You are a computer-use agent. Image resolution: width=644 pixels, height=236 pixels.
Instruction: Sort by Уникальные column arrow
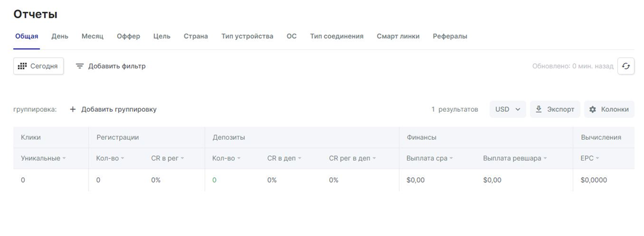[x=64, y=159]
